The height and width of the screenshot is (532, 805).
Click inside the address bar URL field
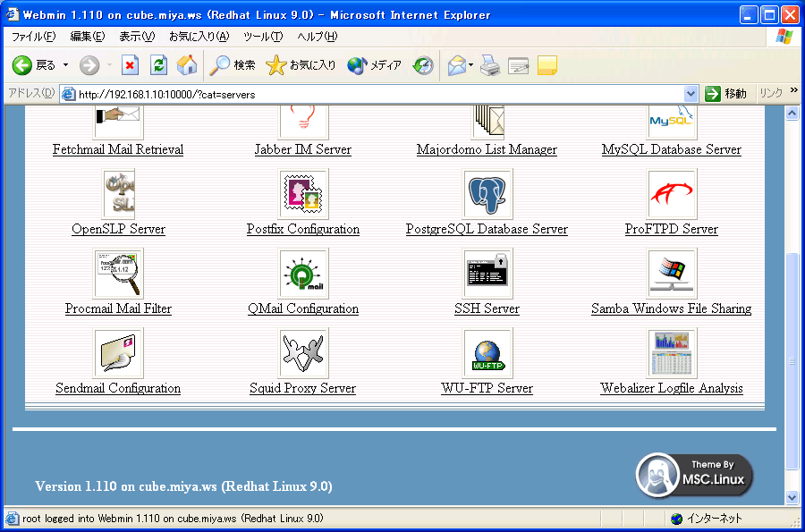click(x=380, y=95)
